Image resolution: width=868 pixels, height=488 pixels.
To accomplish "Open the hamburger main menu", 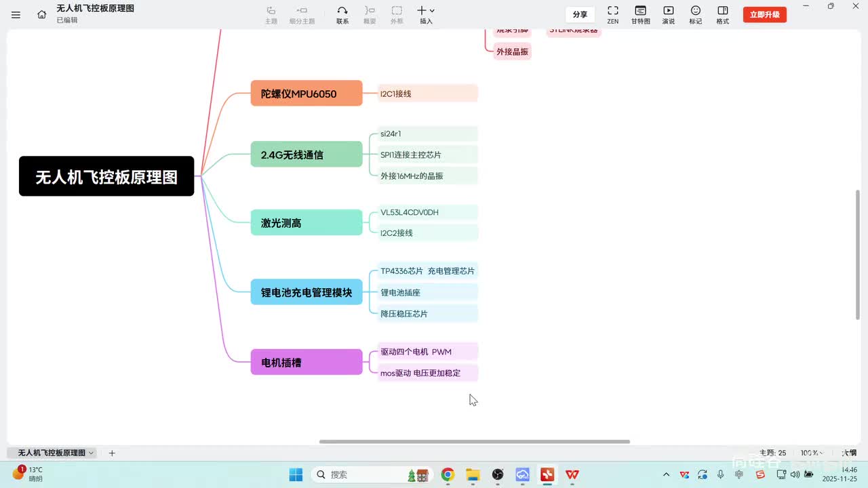I will [x=16, y=14].
